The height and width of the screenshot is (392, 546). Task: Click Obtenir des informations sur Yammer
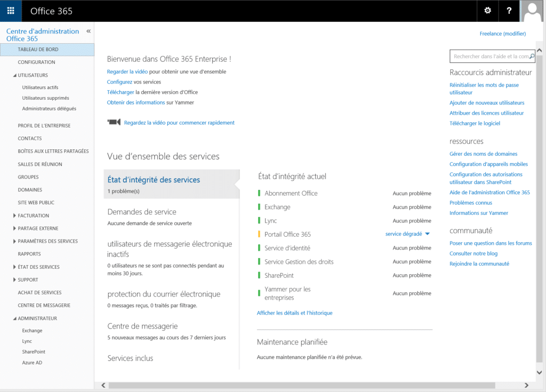[x=136, y=102]
